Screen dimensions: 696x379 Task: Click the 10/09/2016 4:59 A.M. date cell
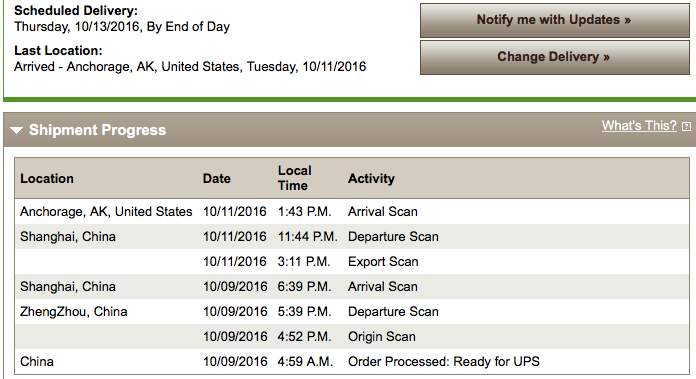235,362
